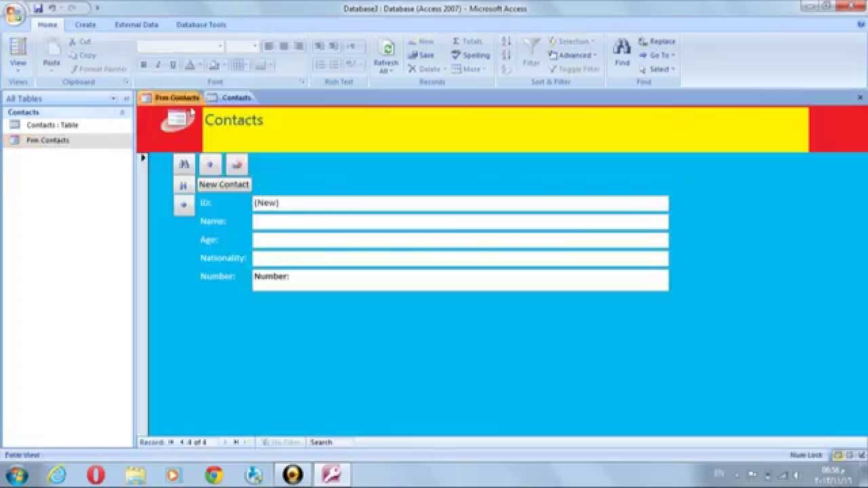Click the alternate row color button

coord(260,65)
